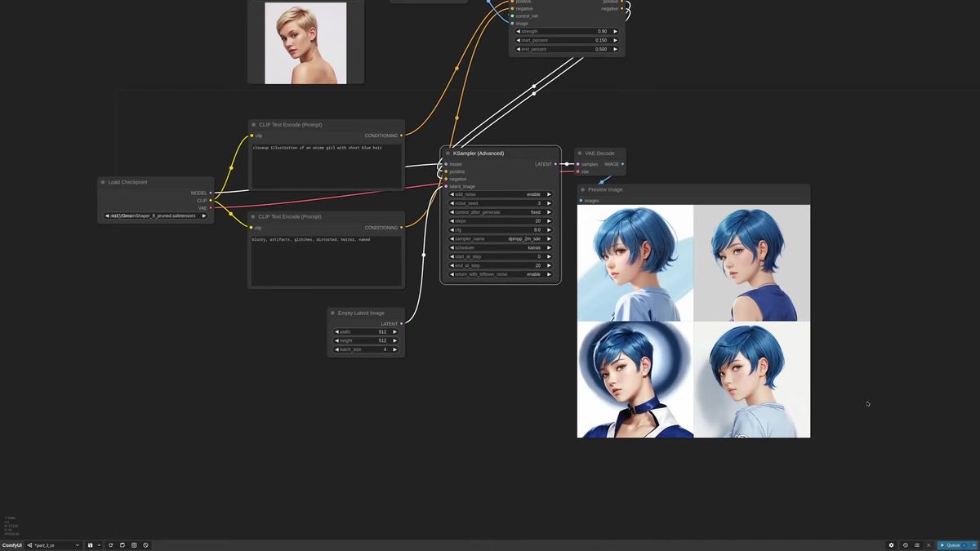Click the negative prompt text box
This screenshot has height=551, width=980.
pyautogui.click(x=326, y=260)
